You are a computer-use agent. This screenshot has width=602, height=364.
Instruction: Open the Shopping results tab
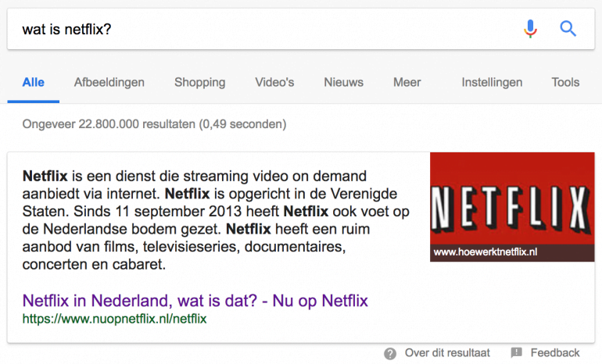click(199, 82)
